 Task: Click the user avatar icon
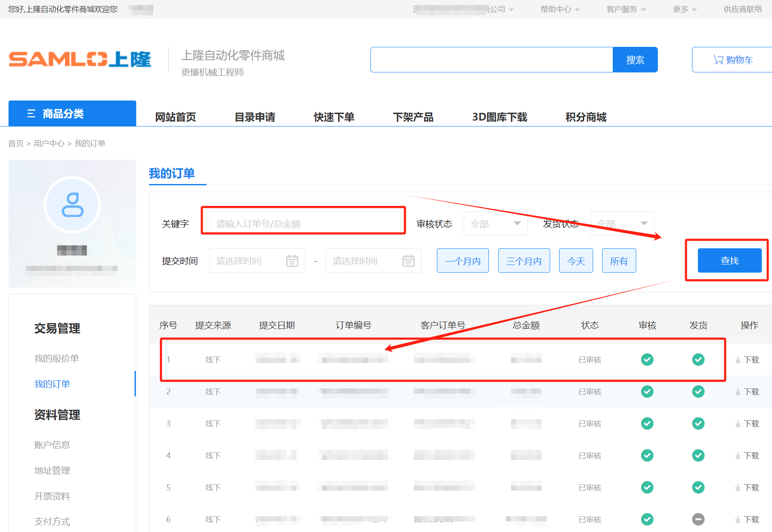72,205
